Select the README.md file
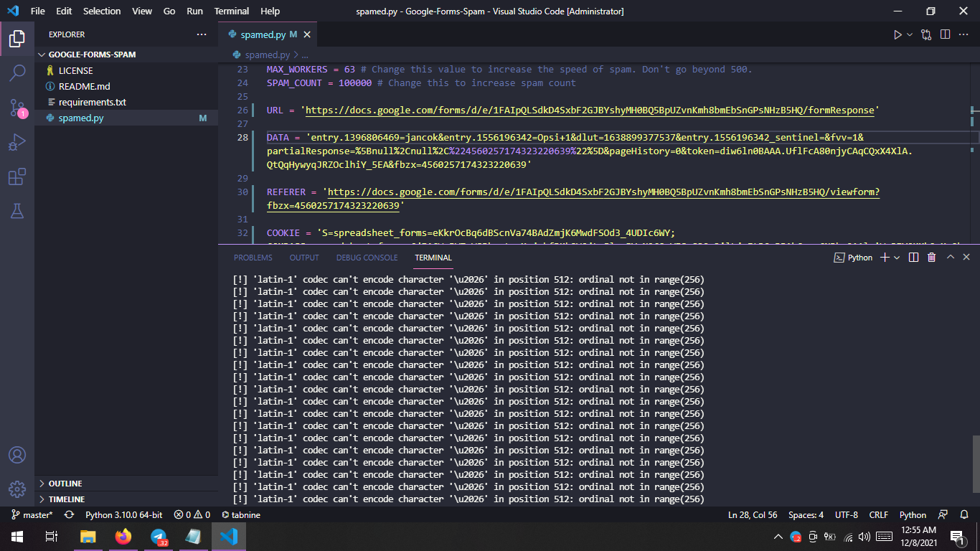 pyautogui.click(x=83, y=86)
